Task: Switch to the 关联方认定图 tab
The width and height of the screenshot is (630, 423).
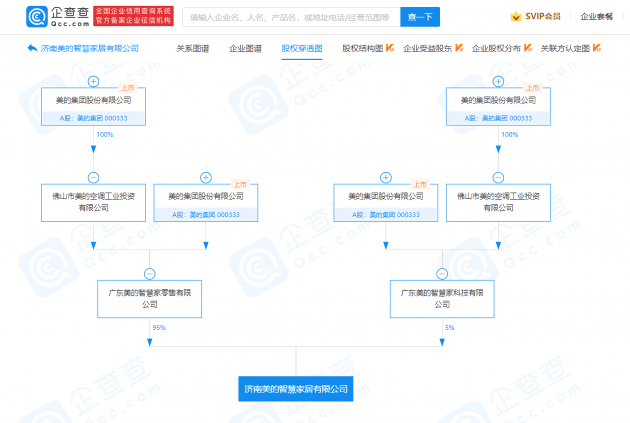Action: click(565, 48)
